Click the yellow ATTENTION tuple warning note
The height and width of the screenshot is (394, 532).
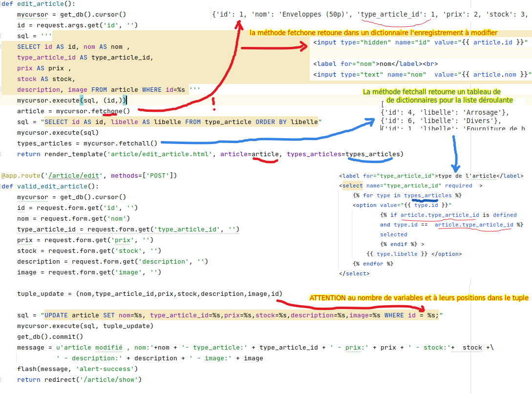pyautogui.click(x=419, y=298)
